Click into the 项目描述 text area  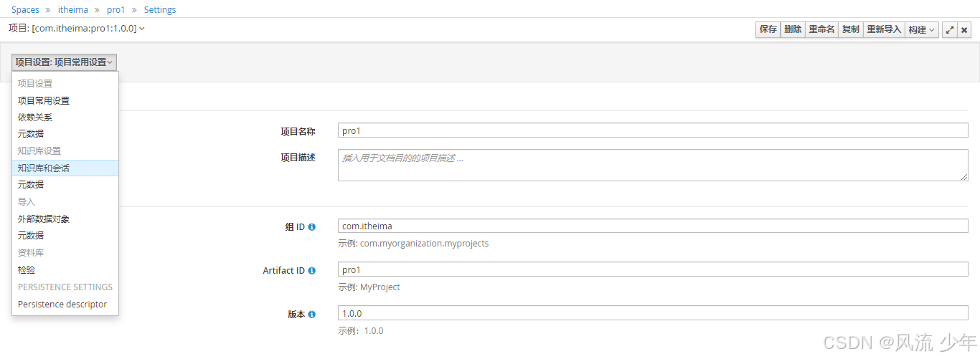pos(653,165)
